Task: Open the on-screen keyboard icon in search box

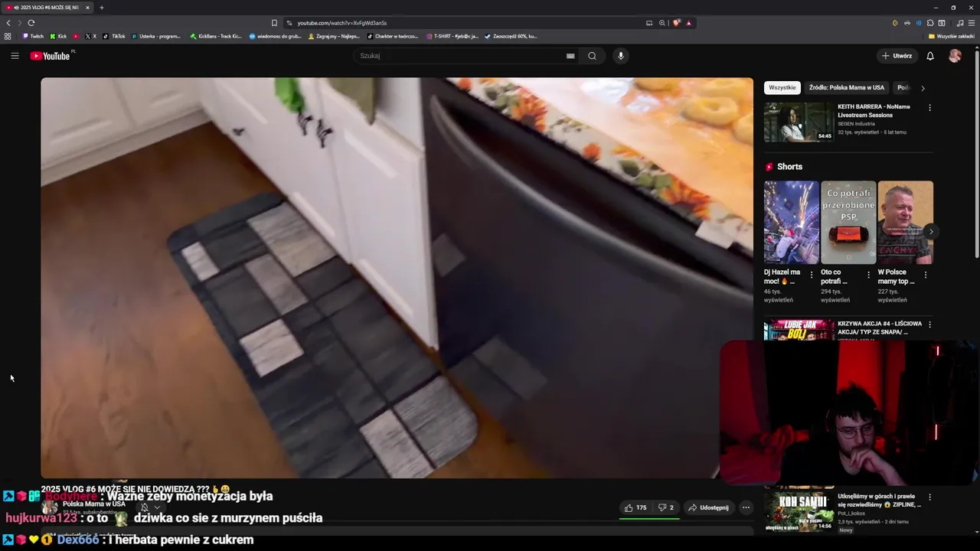Action: coord(570,56)
